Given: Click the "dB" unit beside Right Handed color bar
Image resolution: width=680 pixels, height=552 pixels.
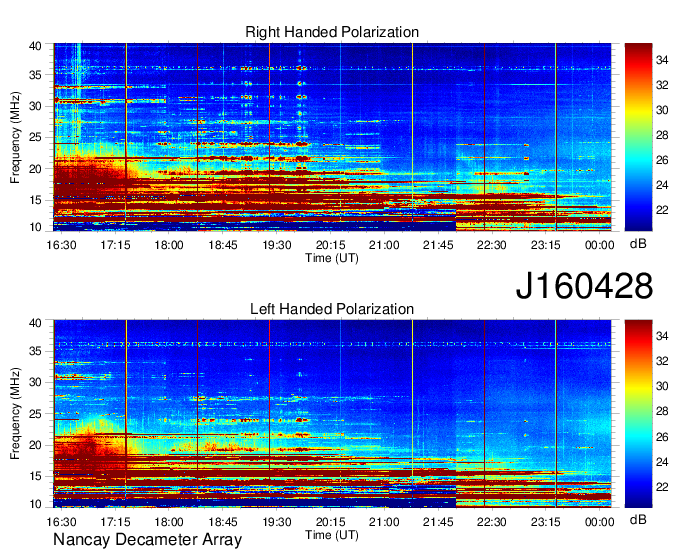Looking at the screenshot, I should 638,244.
